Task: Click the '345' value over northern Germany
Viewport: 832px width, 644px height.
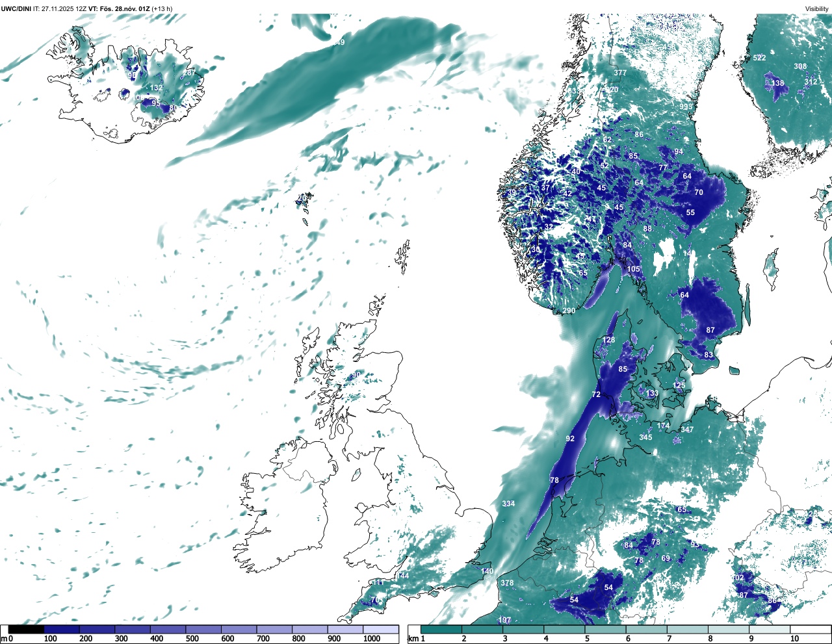Action: point(645,437)
